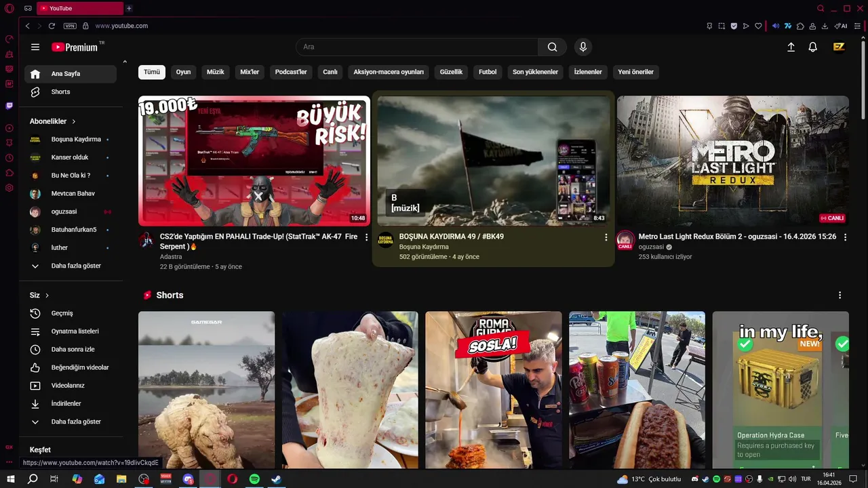The image size is (868, 488).
Task: Toggle the VPN badge
Action: [x=70, y=26]
